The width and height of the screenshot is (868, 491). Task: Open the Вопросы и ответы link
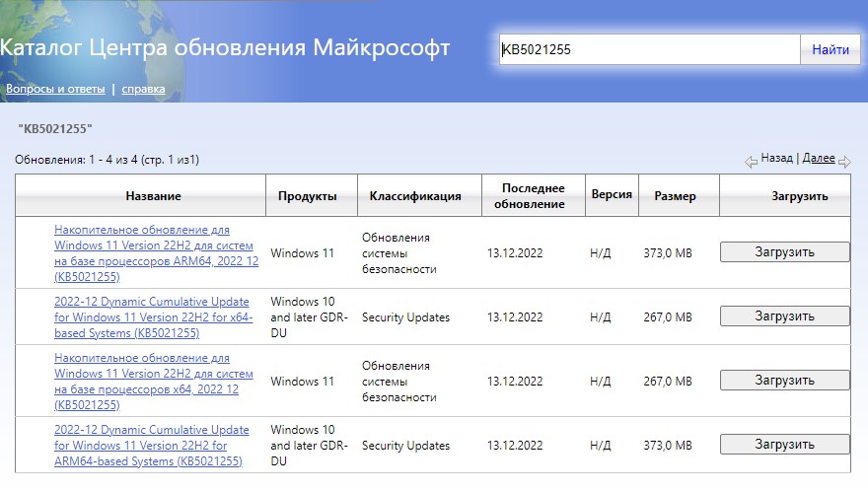(x=55, y=89)
